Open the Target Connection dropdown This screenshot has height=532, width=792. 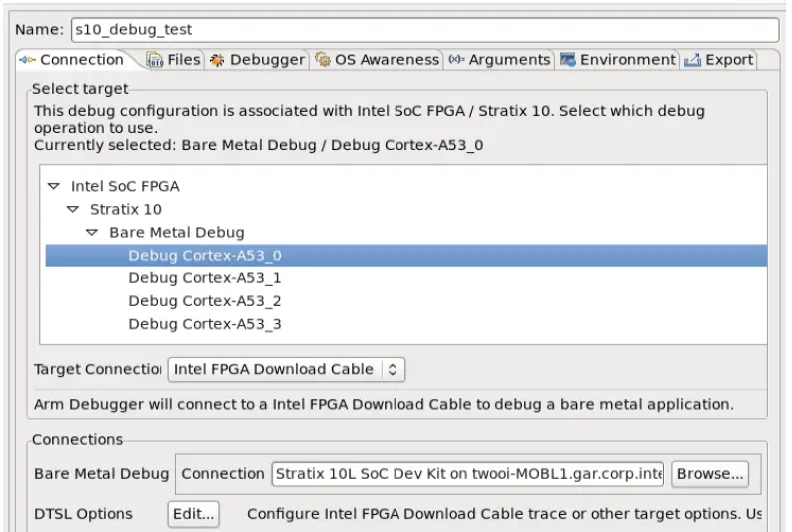[287, 369]
